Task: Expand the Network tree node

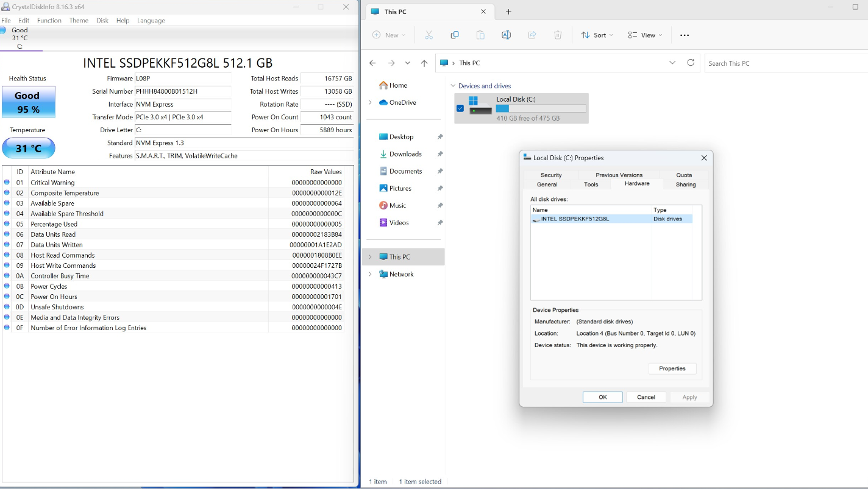Action: (x=370, y=274)
